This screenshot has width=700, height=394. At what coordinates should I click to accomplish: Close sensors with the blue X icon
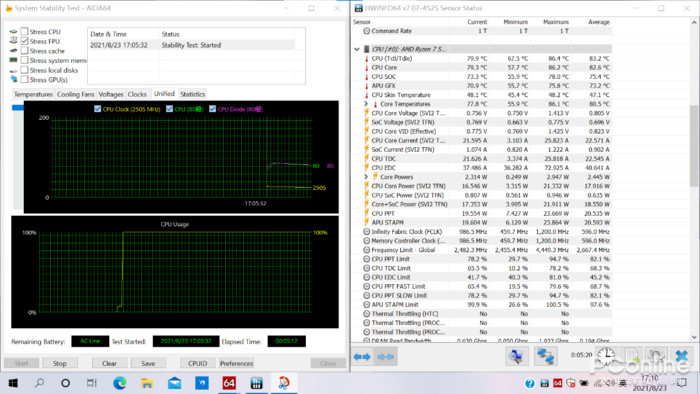click(682, 357)
